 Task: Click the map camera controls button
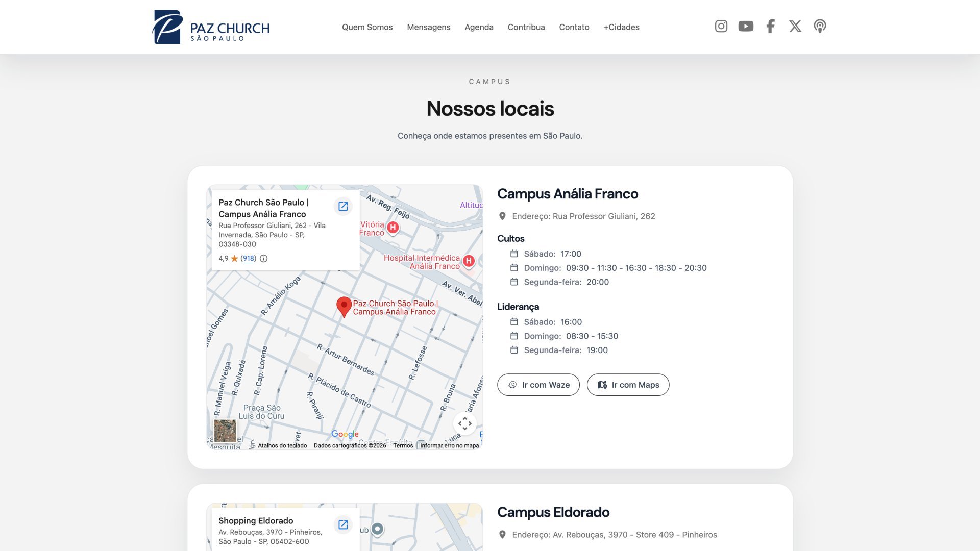click(x=464, y=423)
